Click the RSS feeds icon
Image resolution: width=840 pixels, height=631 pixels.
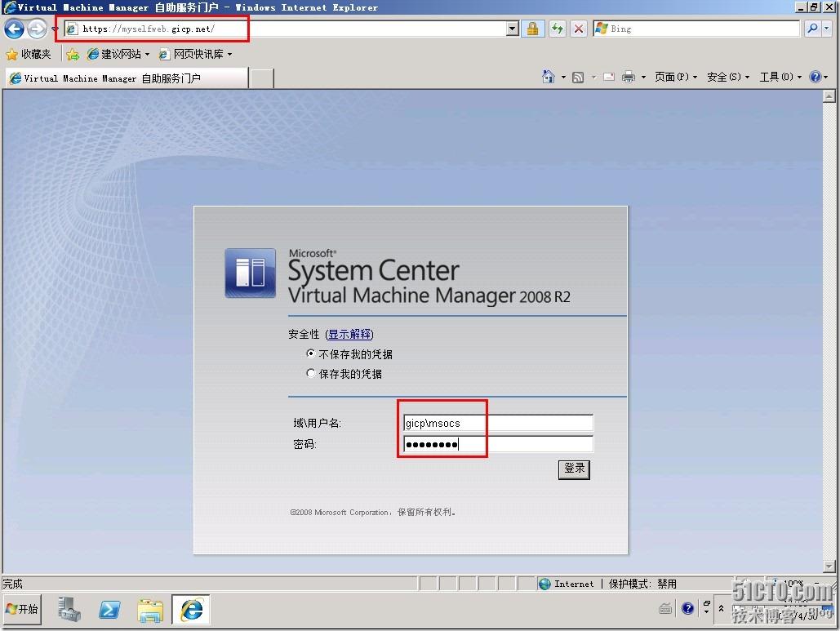point(578,78)
